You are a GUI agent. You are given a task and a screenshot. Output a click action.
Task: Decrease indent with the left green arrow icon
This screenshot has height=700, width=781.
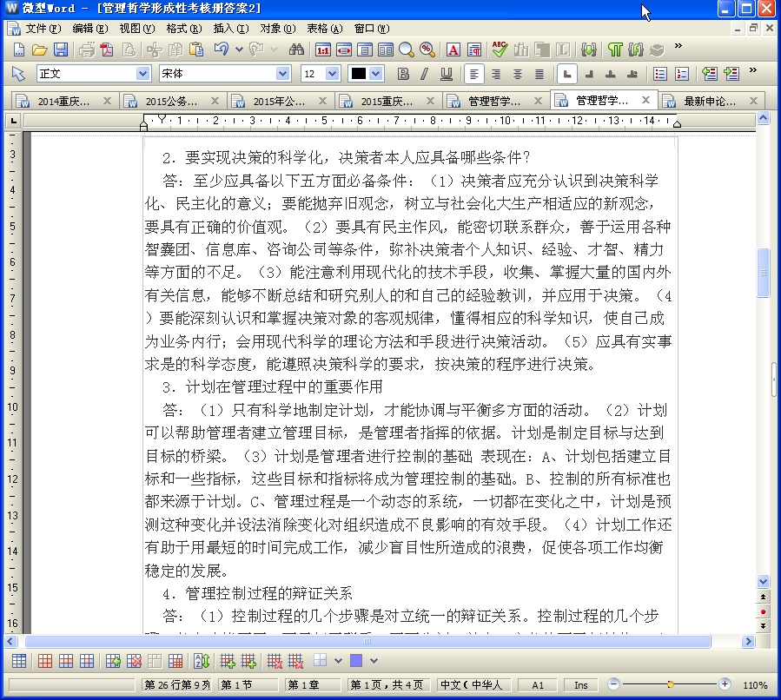pos(709,74)
